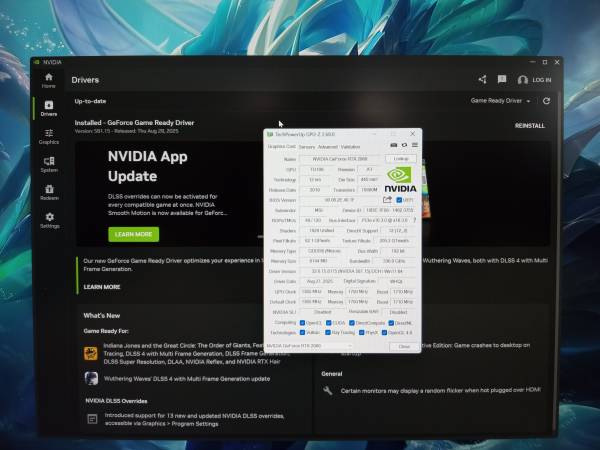Click the Lookup button in GPU-Z

tap(402, 158)
